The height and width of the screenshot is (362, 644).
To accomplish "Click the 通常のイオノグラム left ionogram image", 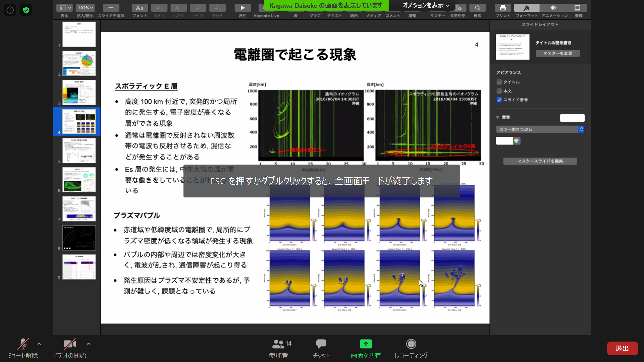I will tap(311, 125).
